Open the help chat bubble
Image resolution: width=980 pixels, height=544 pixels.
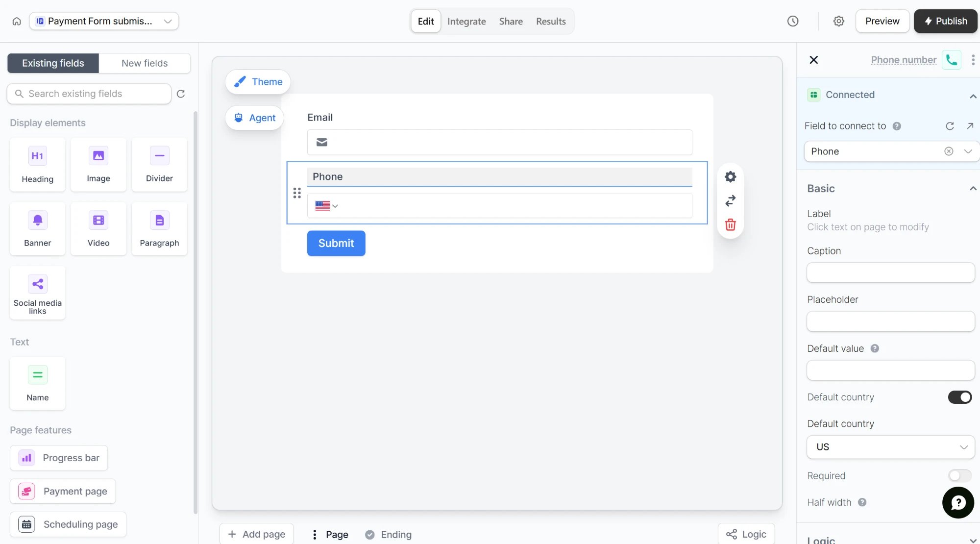coord(958,502)
